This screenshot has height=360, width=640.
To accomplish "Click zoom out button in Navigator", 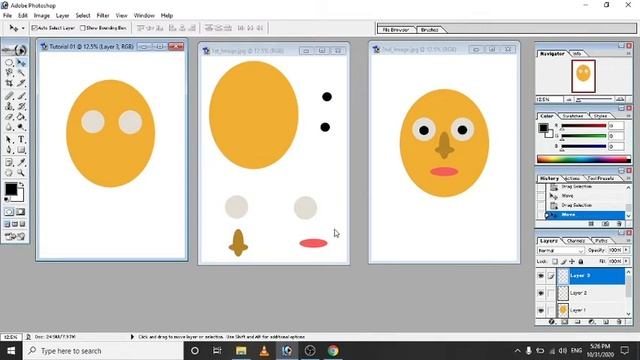I will 569,99.
